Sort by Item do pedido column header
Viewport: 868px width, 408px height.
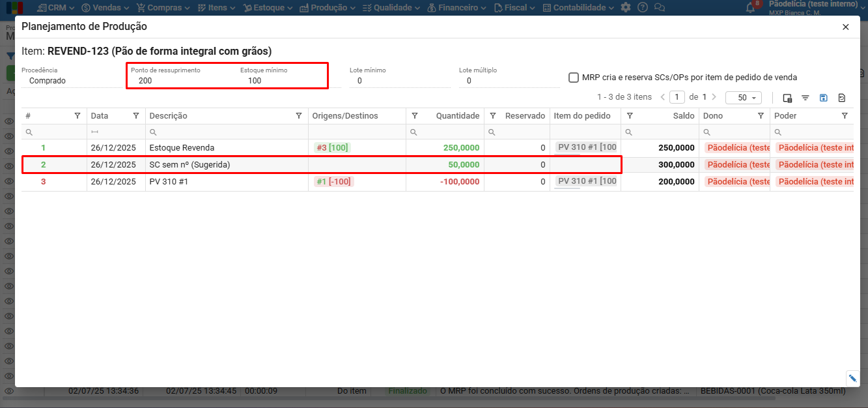pos(582,115)
